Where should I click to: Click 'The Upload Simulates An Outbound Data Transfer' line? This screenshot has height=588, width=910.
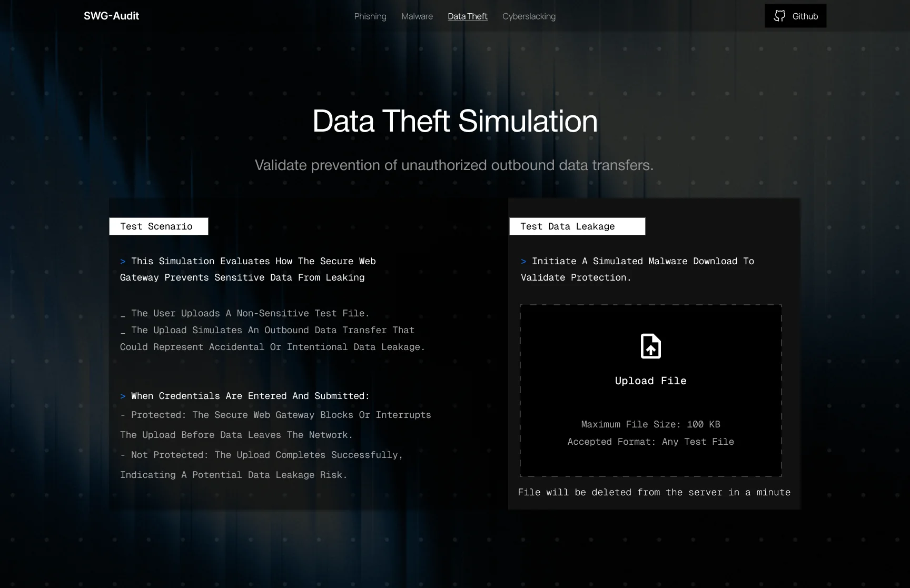[x=268, y=330]
